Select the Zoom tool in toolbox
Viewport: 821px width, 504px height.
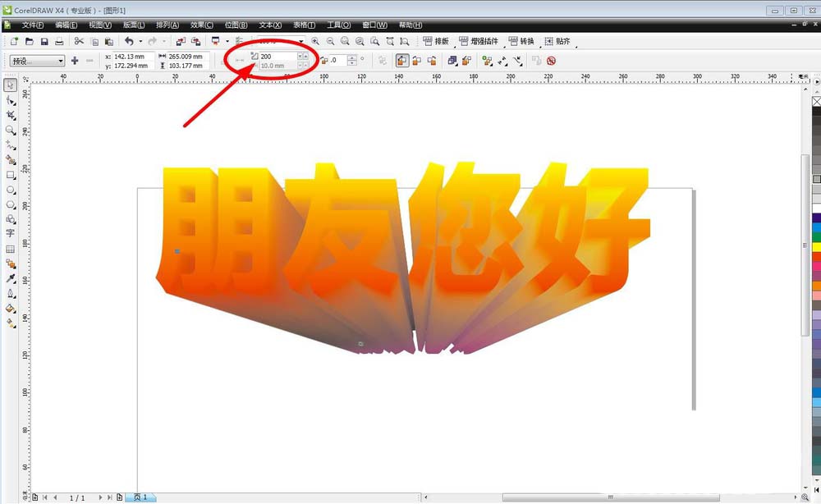11,131
